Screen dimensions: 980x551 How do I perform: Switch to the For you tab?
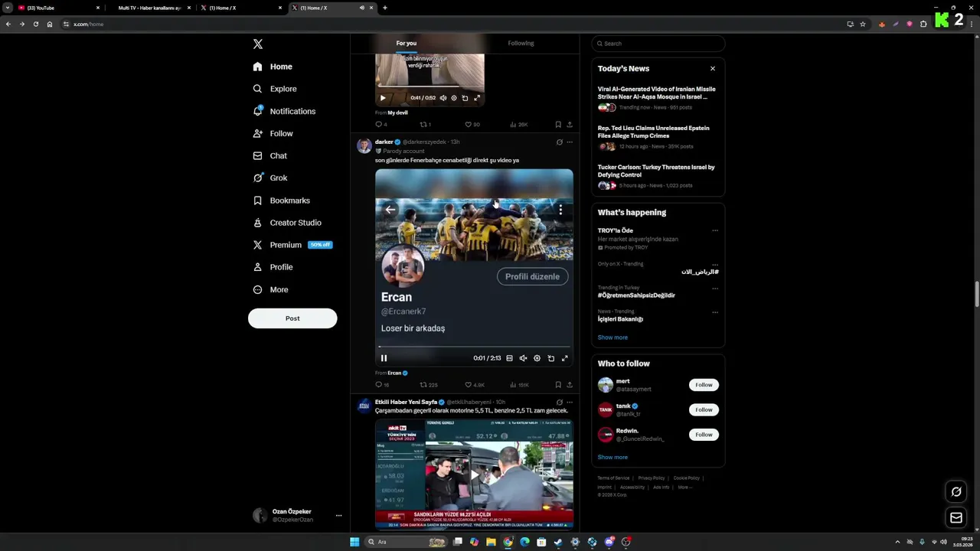pos(407,44)
